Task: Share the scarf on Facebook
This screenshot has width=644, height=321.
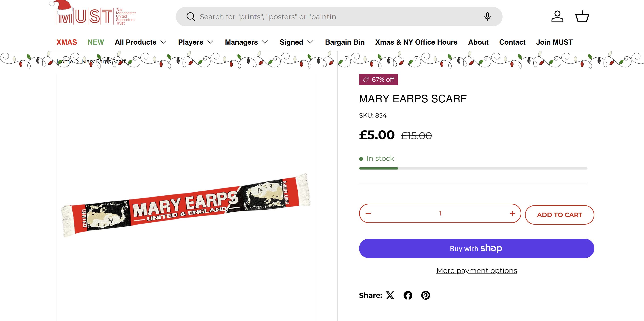Action: [x=408, y=295]
